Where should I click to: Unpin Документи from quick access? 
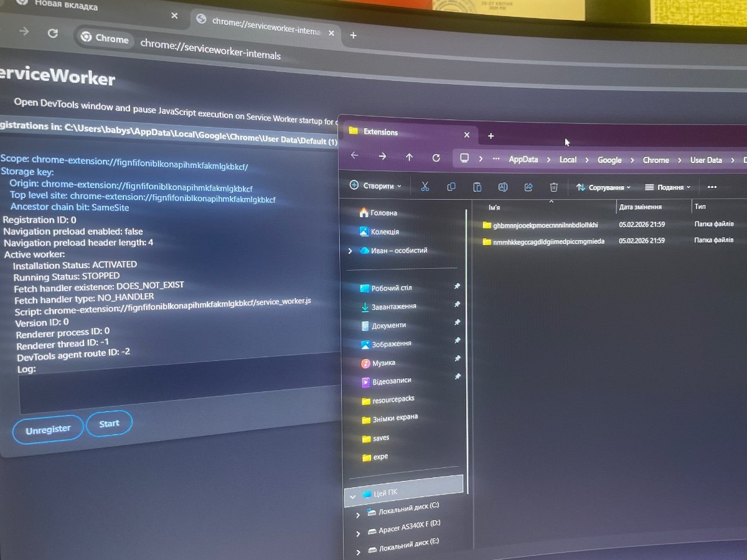tap(457, 322)
